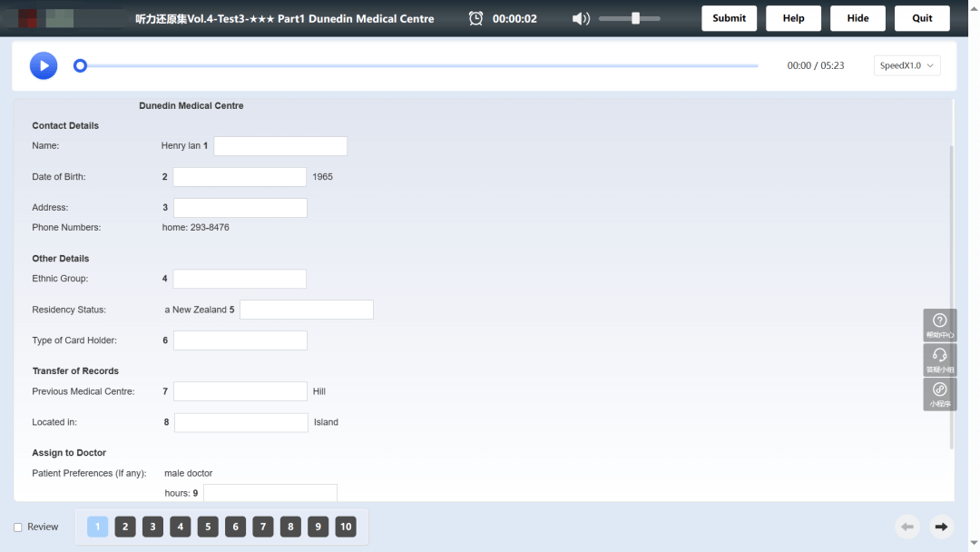980x552 pixels.
Task: Focus the hours field 9
Action: [x=270, y=493]
